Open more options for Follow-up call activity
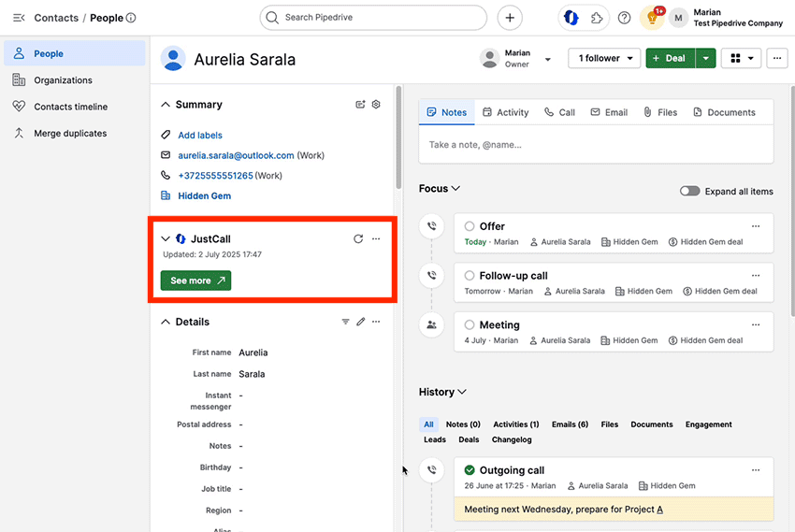The image size is (795, 532). pyautogui.click(x=756, y=276)
